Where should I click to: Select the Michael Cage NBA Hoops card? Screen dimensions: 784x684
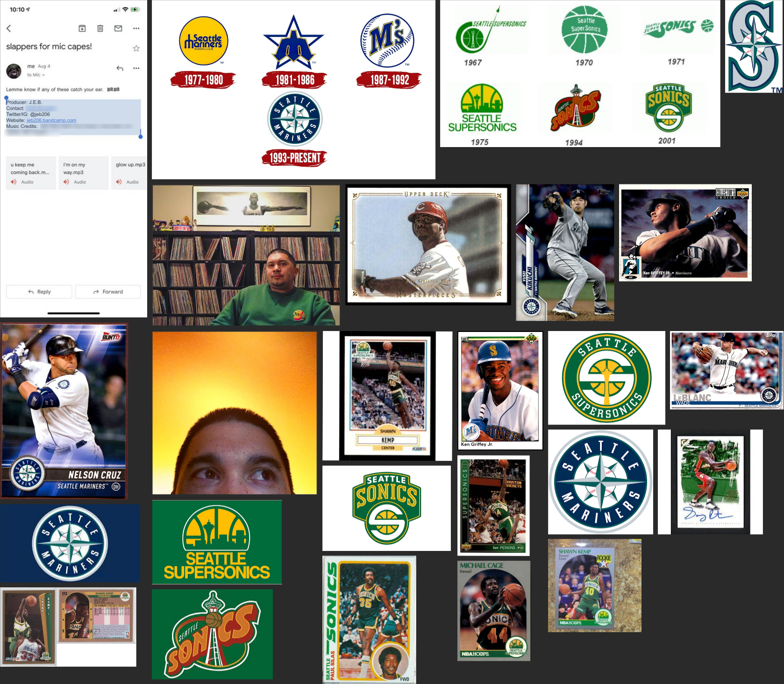(x=493, y=611)
